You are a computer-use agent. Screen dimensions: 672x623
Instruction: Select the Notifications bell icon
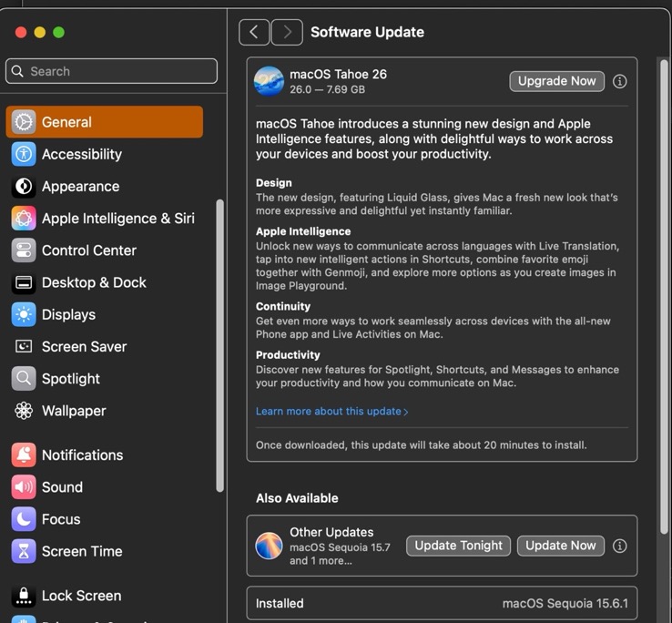pyautogui.click(x=24, y=454)
